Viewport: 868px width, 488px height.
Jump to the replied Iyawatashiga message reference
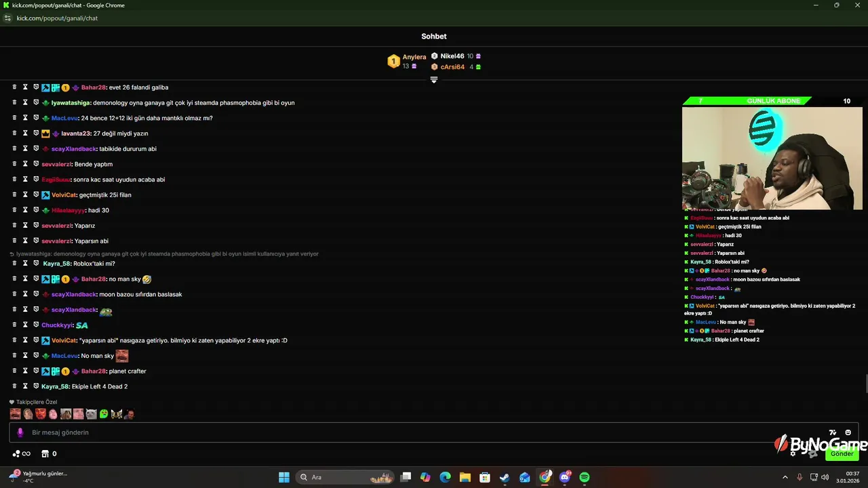point(164,254)
